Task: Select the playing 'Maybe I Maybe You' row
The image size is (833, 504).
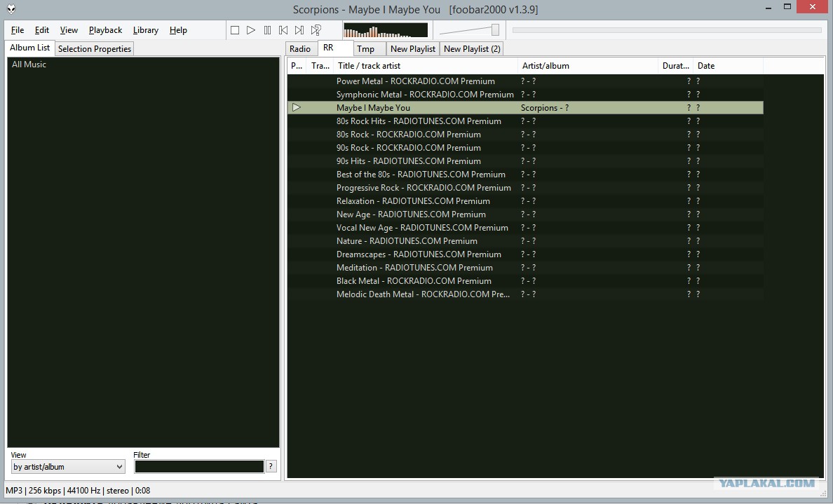Action: pos(525,108)
